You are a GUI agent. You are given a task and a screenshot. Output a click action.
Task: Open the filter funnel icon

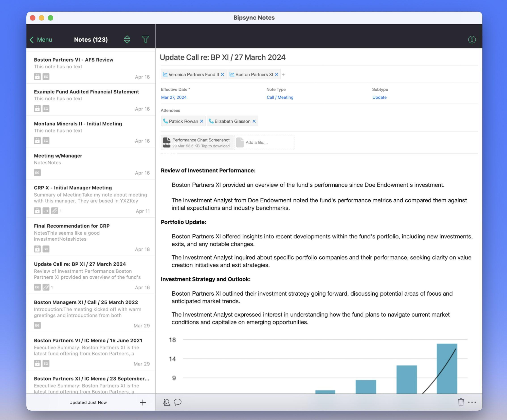145,40
